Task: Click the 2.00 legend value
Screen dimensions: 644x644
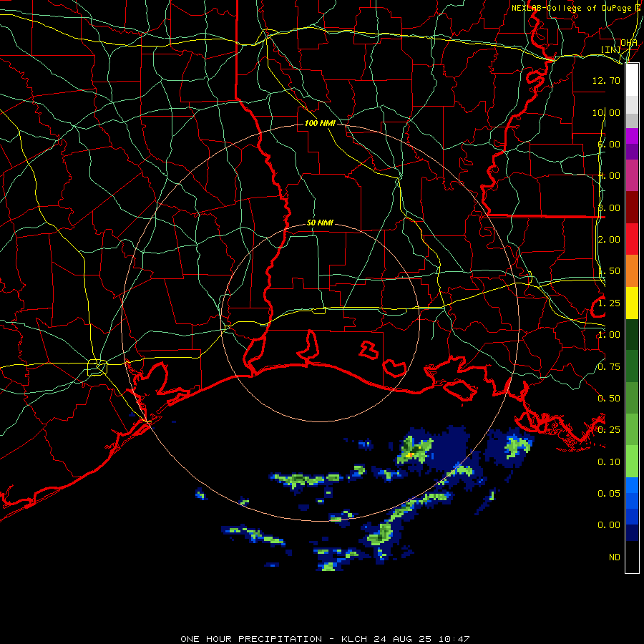Action: (x=609, y=240)
